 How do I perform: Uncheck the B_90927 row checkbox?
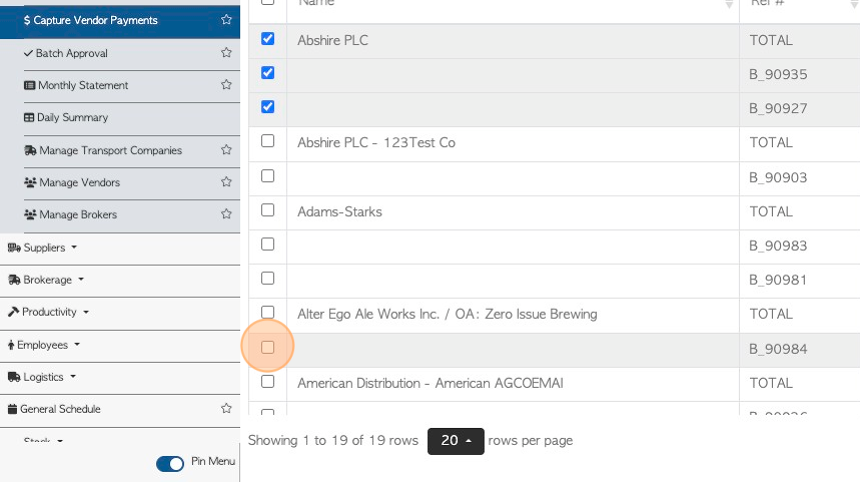(x=268, y=106)
